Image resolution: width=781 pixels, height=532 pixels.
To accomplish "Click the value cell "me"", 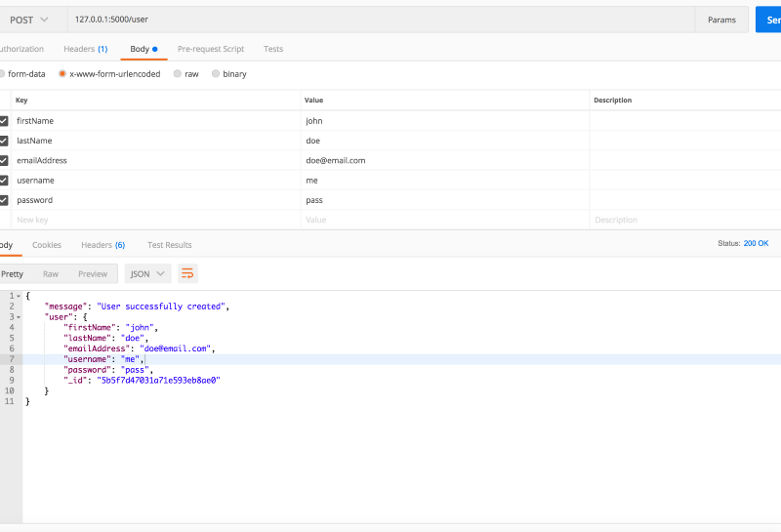I will tap(445, 181).
